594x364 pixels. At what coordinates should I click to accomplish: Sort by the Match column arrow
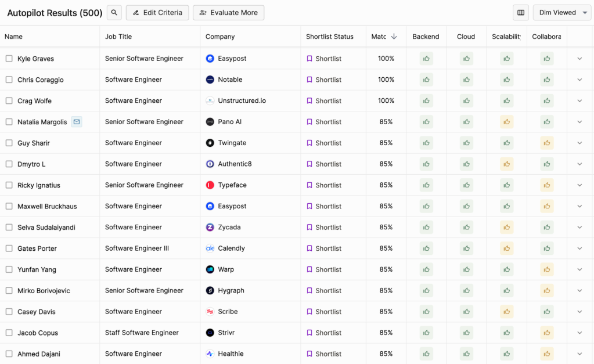(394, 37)
